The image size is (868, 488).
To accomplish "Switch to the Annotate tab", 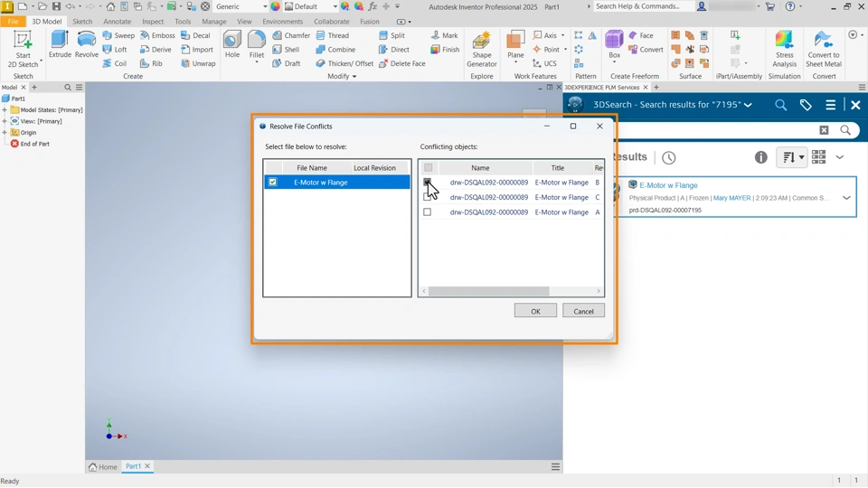I will tap(118, 22).
